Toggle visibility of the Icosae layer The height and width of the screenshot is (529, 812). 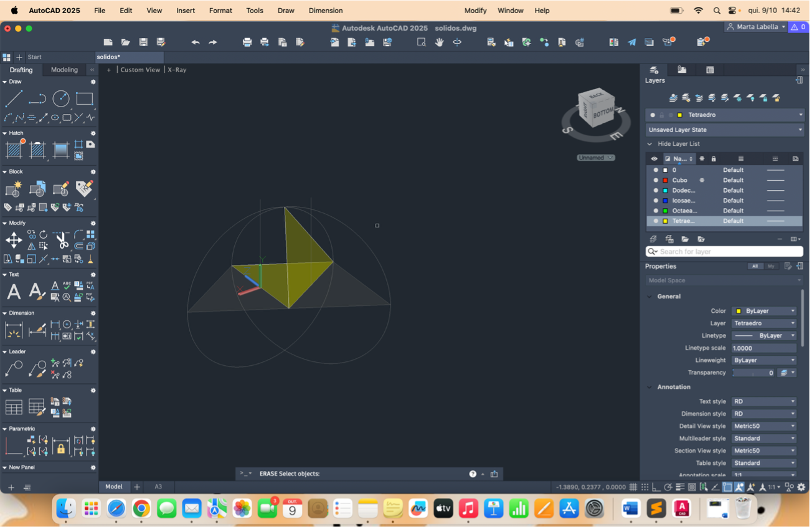coord(656,201)
